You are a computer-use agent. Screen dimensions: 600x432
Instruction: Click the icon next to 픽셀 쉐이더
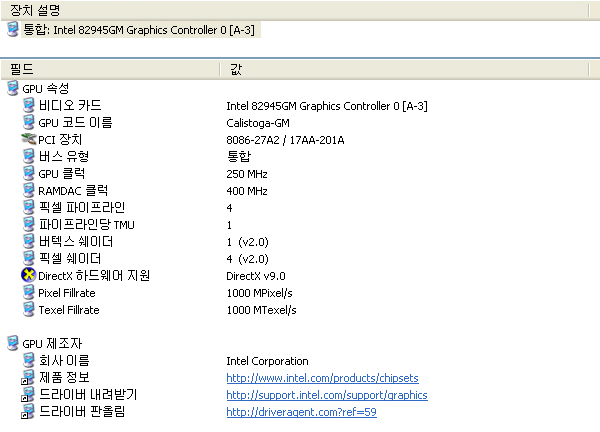pyautogui.click(x=28, y=258)
